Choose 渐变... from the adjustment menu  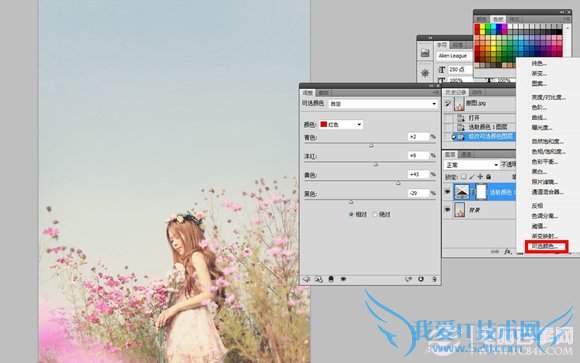pyautogui.click(x=539, y=74)
